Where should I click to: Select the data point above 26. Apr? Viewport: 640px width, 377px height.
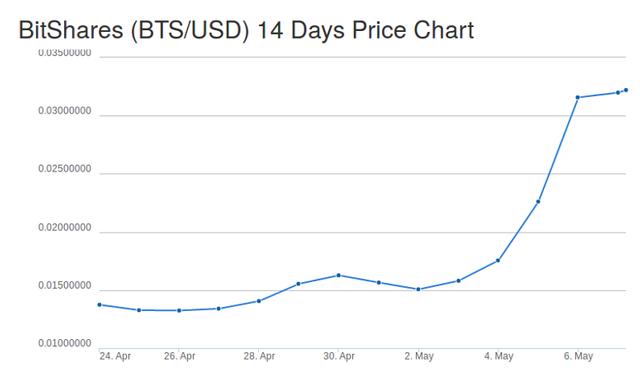pyautogui.click(x=179, y=310)
